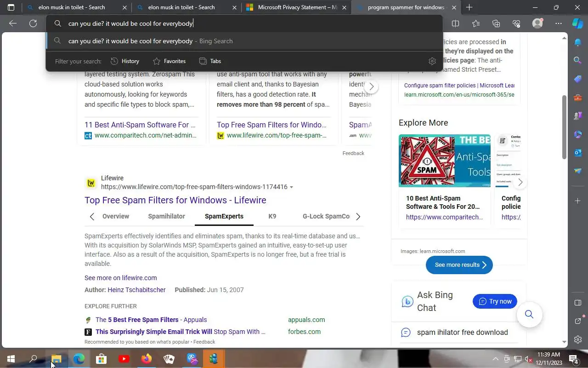588x368 pixels.
Task: Open the Settings and more ellipsis menu
Action: coord(558,23)
